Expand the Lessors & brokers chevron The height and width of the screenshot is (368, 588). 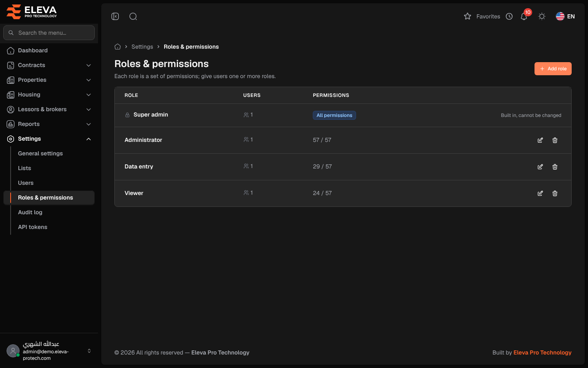click(89, 110)
